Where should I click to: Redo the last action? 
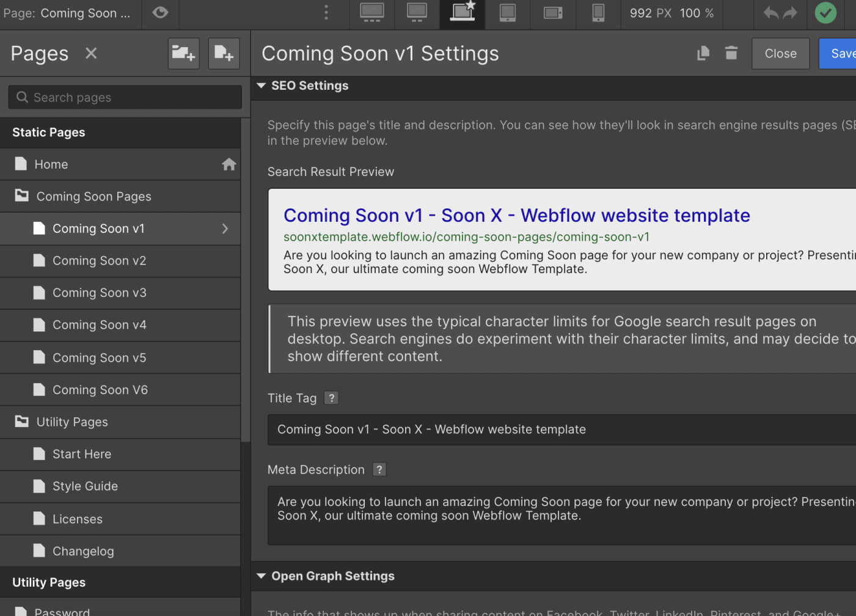point(790,12)
